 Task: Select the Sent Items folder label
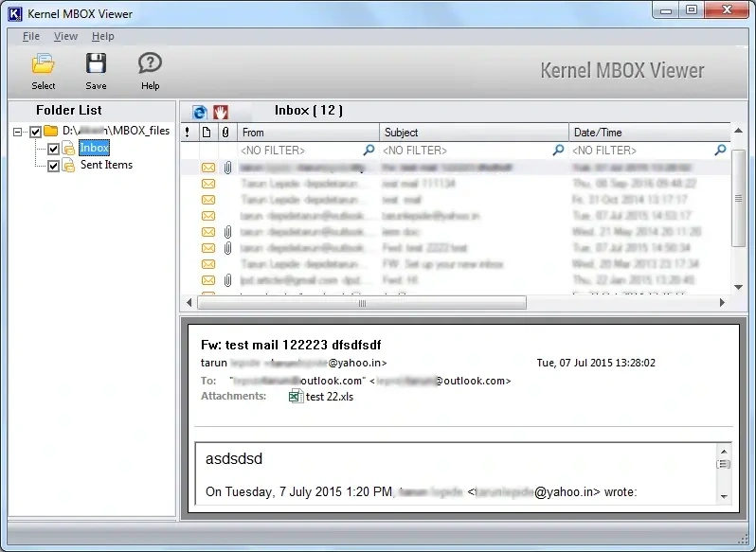(x=106, y=165)
